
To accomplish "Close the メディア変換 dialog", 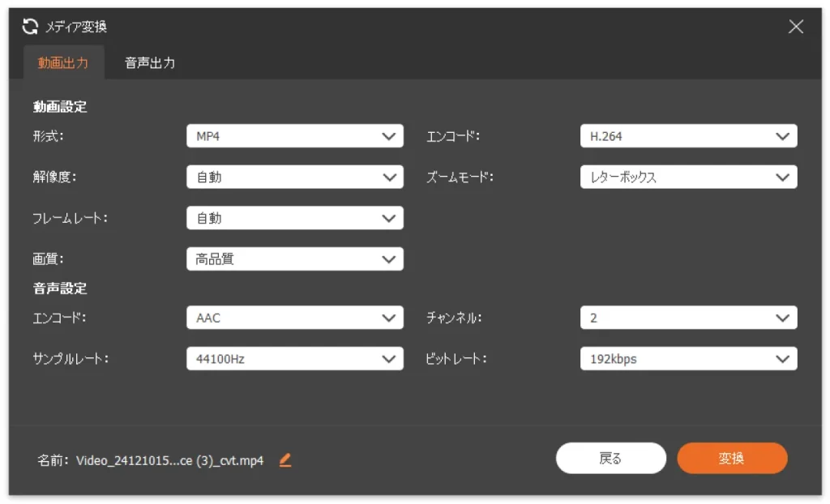I will click(796, 27).
